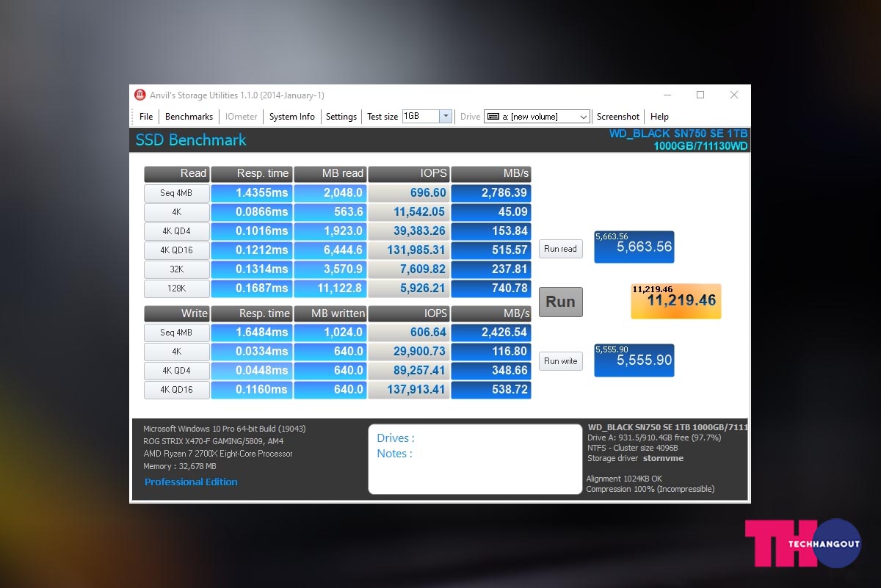
Task: Click the total score 11,219.46 box
Action: click(x=676, y=301)
